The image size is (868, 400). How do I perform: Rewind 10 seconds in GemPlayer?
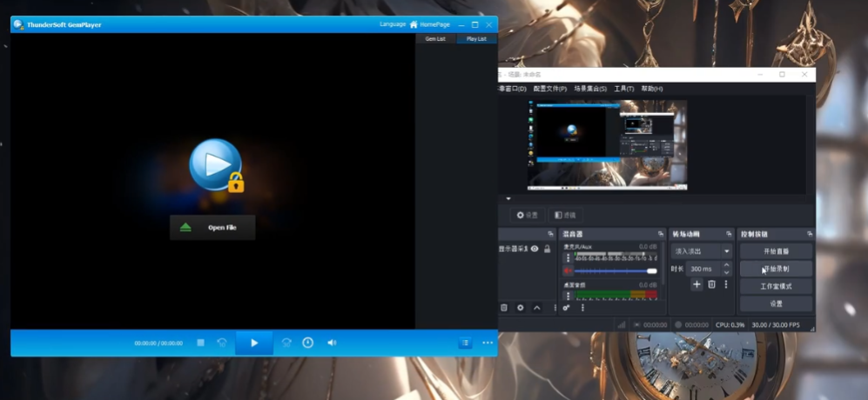point(222,343)
